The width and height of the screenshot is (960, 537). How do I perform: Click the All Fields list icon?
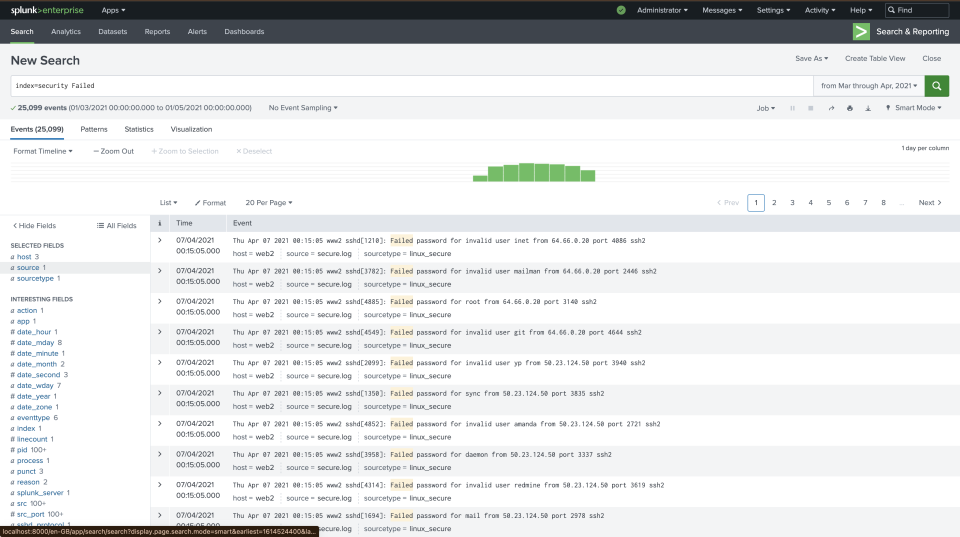pyautogui.click(x=100, y=225)
